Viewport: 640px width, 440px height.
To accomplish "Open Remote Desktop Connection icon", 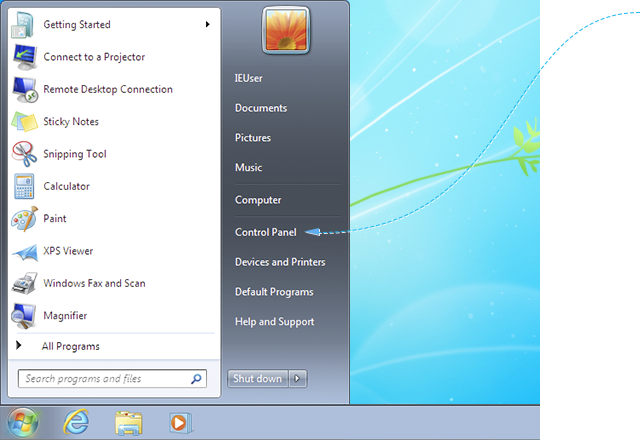I will [x=24, y=89].
